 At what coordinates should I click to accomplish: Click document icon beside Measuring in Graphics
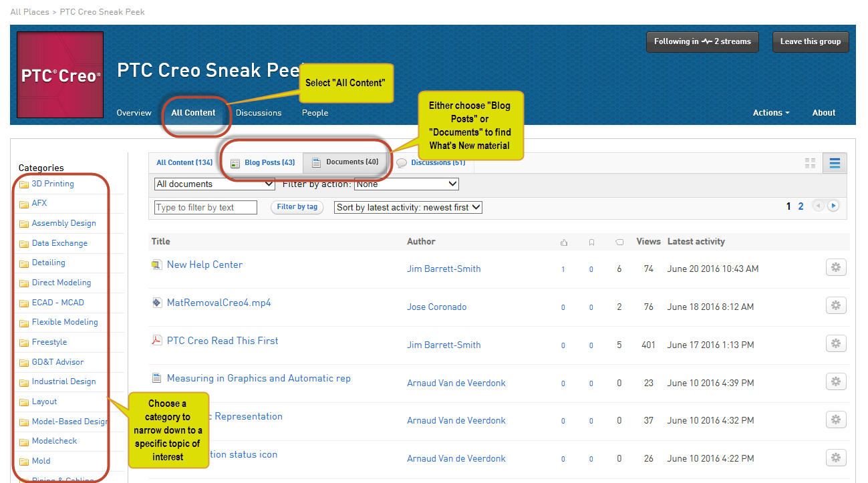pos(157,378)
